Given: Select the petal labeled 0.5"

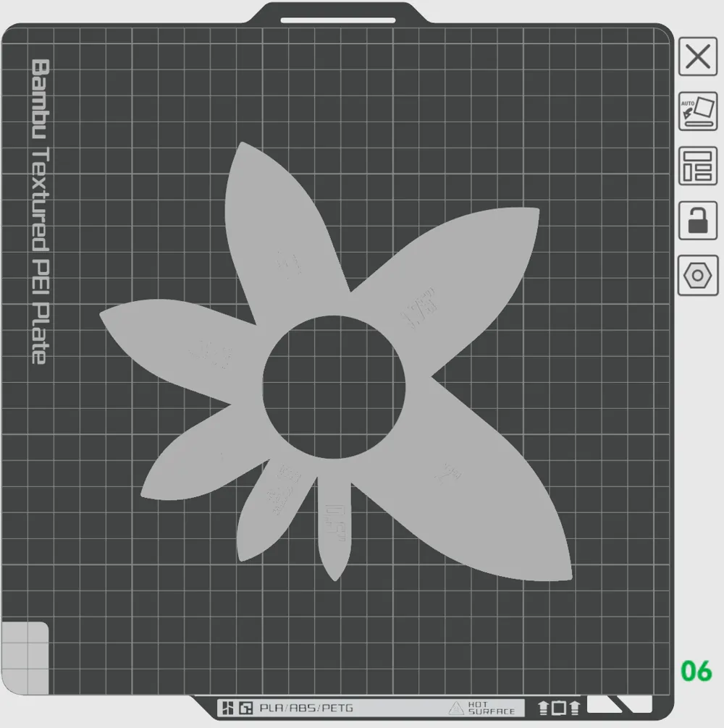Looking at the screenshot, I should coord(335,529).
